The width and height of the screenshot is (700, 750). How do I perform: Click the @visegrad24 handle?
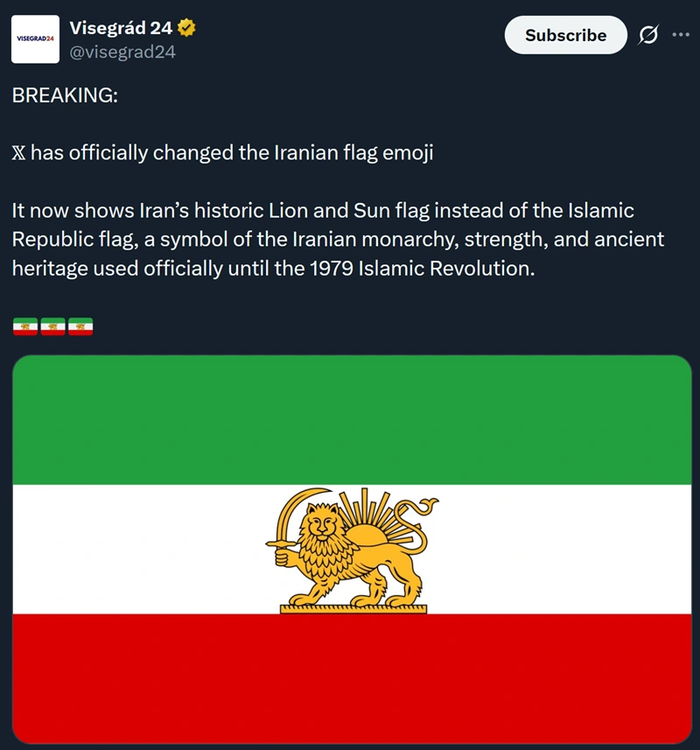122,52
